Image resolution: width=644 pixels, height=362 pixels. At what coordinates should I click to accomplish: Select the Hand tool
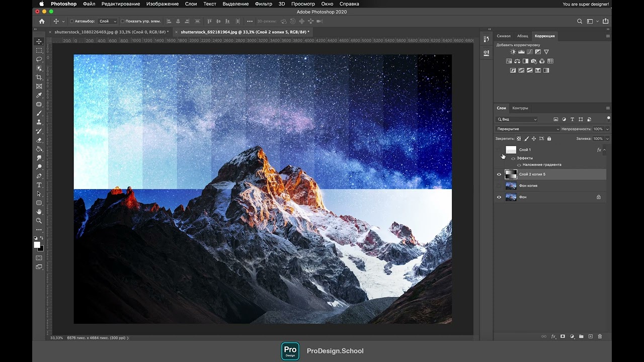pos(39,212)
